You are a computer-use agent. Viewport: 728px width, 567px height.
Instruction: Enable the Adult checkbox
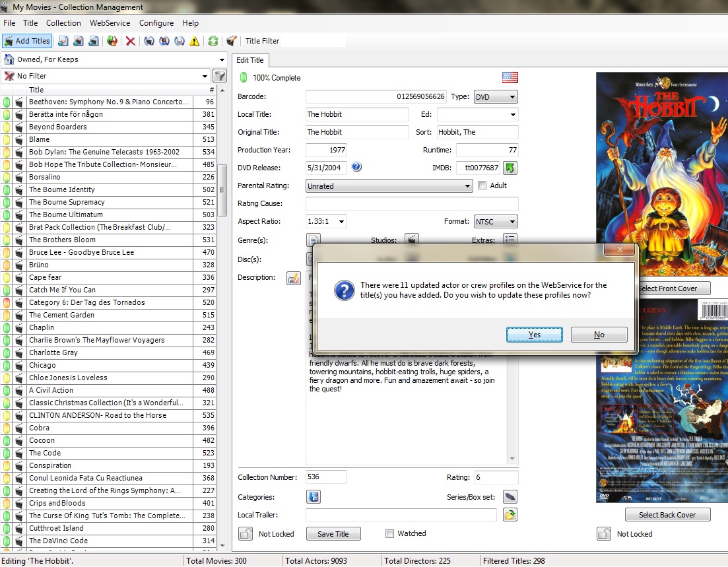click(x=482, y=185)
